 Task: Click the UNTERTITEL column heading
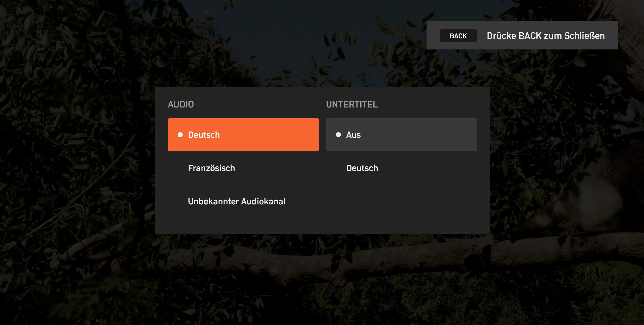coord(352,104)
